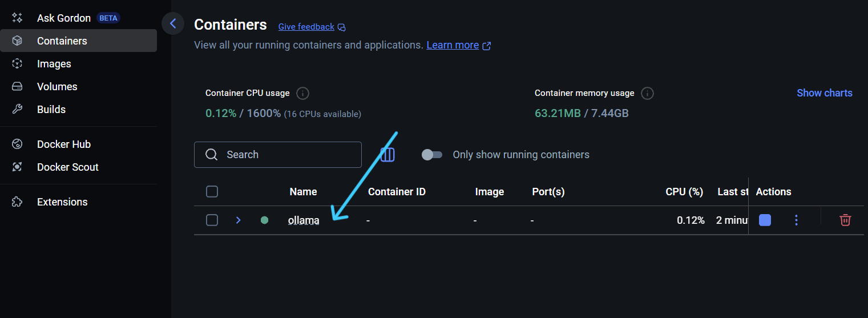Click the memory usage info icon
868x318 pixels.
coord(647,93)
